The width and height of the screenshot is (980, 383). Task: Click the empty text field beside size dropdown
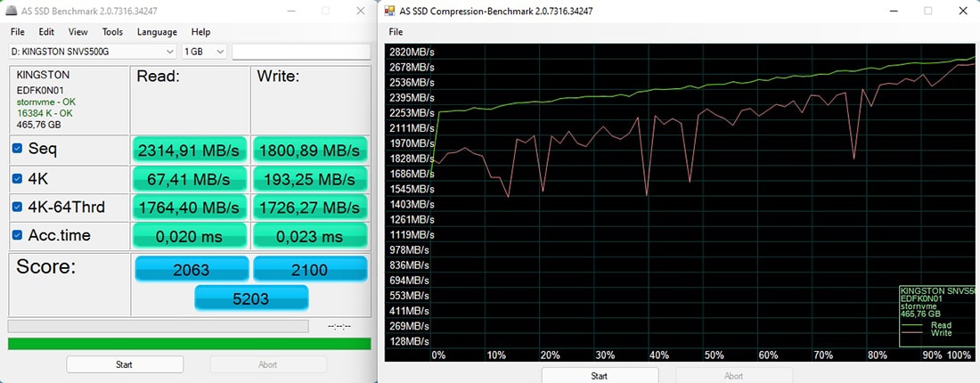pos(301,52)
